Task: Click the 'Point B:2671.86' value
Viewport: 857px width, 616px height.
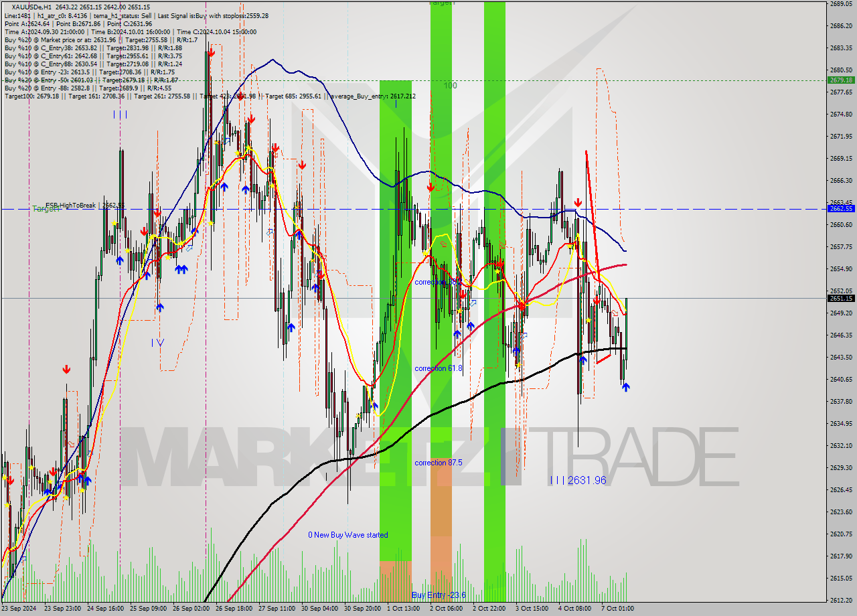Action: (78, 24)
